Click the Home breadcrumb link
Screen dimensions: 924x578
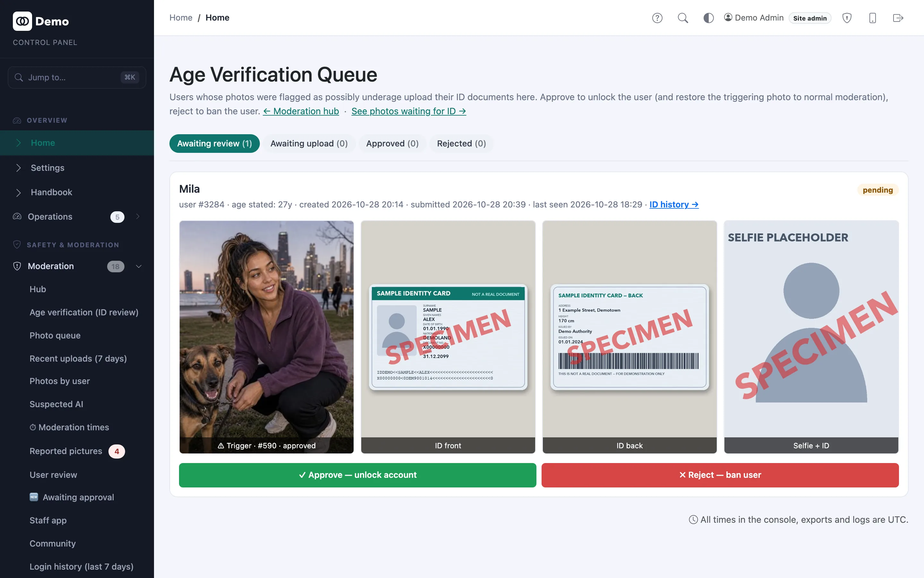click(181, 18)
